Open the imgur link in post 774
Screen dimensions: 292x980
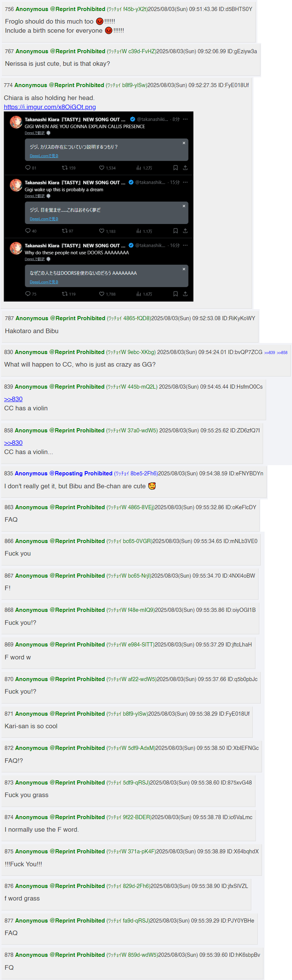[50, 107]
